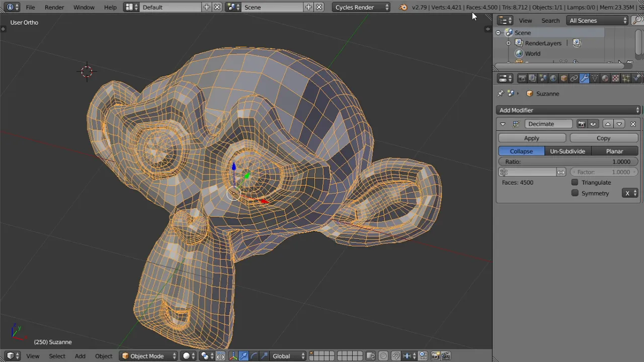644x362 pixels.
Task: Toggle the snap magnet icon
Action: point(396,356)
